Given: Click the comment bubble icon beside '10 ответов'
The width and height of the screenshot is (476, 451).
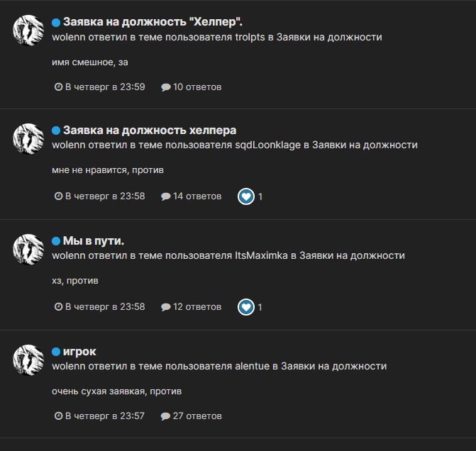Looking at the screenshot, I should coord(166,87).
